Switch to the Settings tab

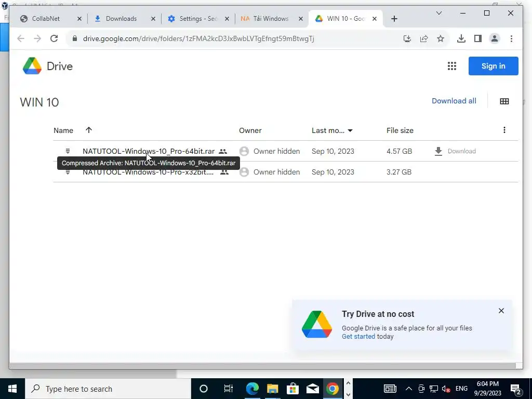click(x=198, y=19)
